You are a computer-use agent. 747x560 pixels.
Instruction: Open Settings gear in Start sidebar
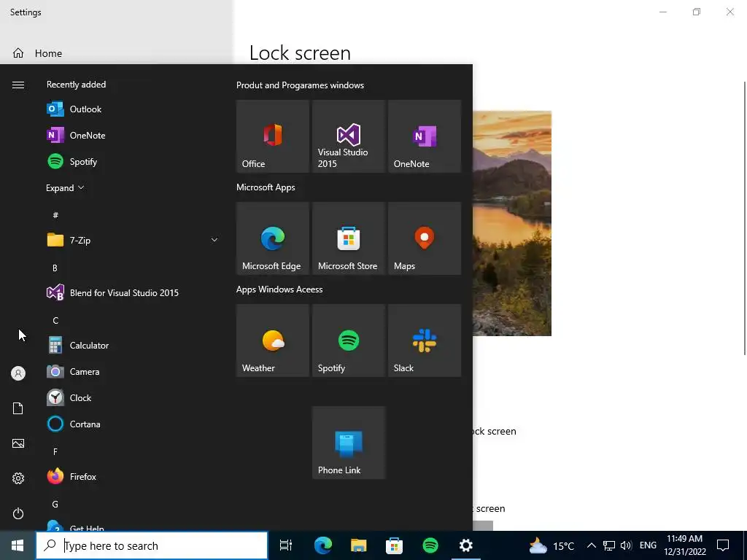coord(18,478)
